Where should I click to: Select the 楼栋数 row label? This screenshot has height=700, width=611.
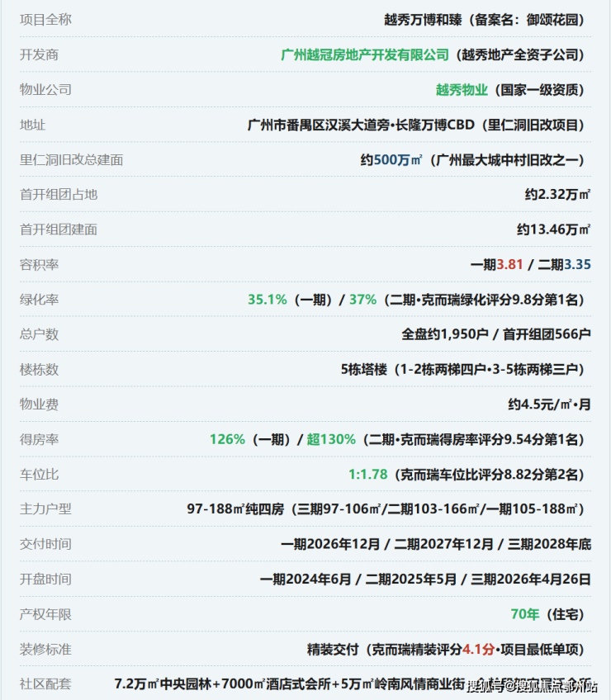tap(39, 369)
